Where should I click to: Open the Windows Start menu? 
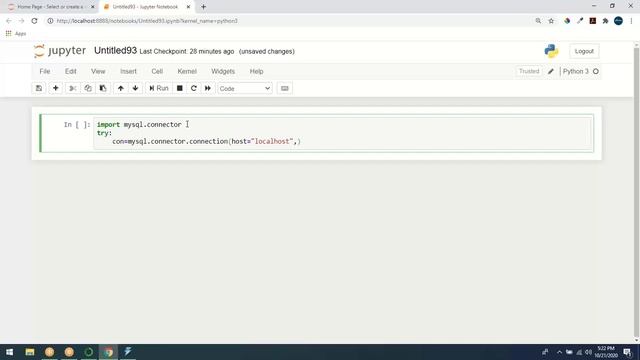coord(9,352)
